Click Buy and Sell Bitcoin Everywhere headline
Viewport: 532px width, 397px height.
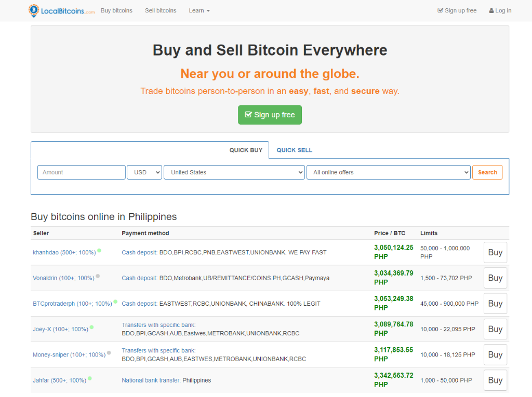(x=270, y=50)
